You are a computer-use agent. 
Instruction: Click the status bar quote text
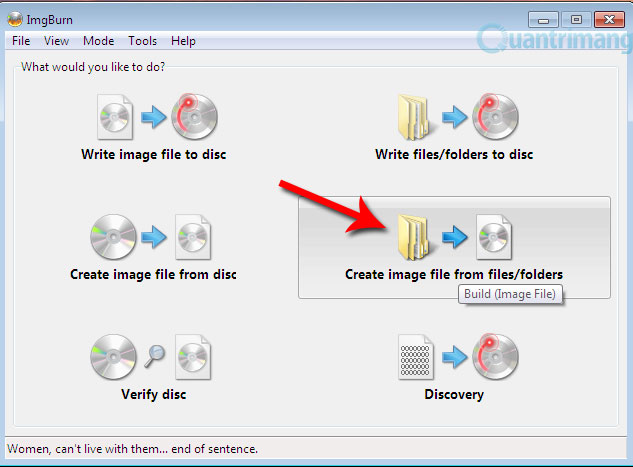coord(132,449)
